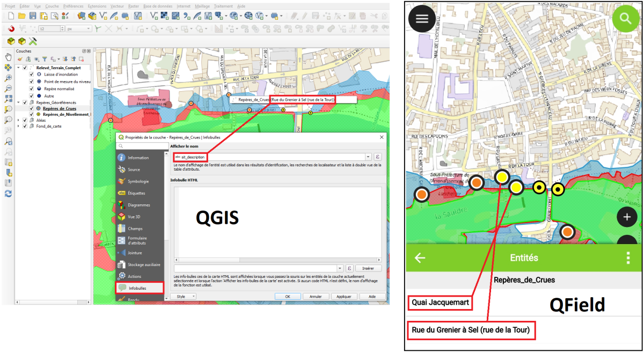This screenshot has height=353, width=644.
Task: Toggle Repères_Géoréférencés group visibility
Action: coord(25,102)
